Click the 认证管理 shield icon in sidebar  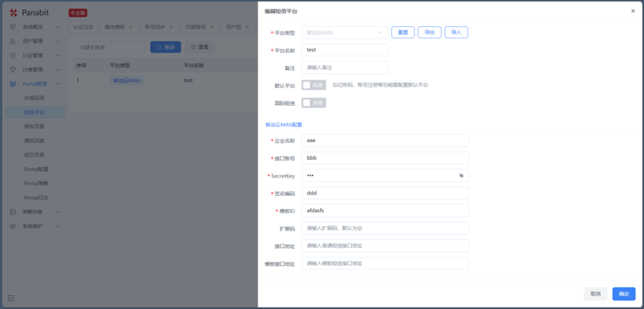(x=13, y=55)
